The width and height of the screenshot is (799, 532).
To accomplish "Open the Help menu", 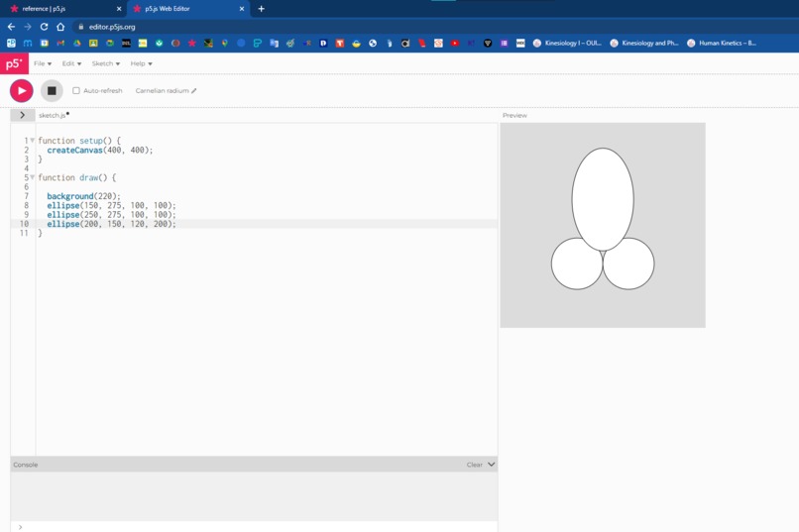I will [141, 63].
